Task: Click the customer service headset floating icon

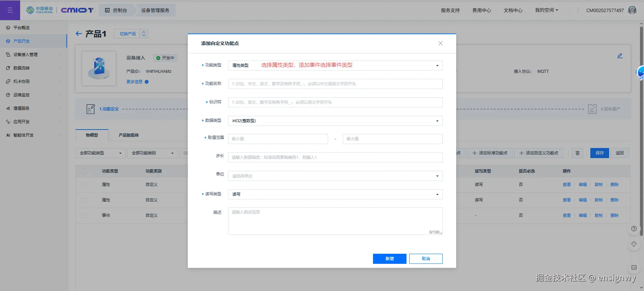Action: [x=634, y=244]
